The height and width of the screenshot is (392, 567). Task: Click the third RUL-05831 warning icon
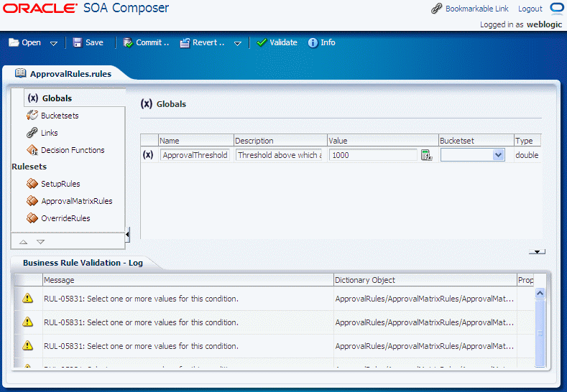pyautogui.click(x=27, y=346)
